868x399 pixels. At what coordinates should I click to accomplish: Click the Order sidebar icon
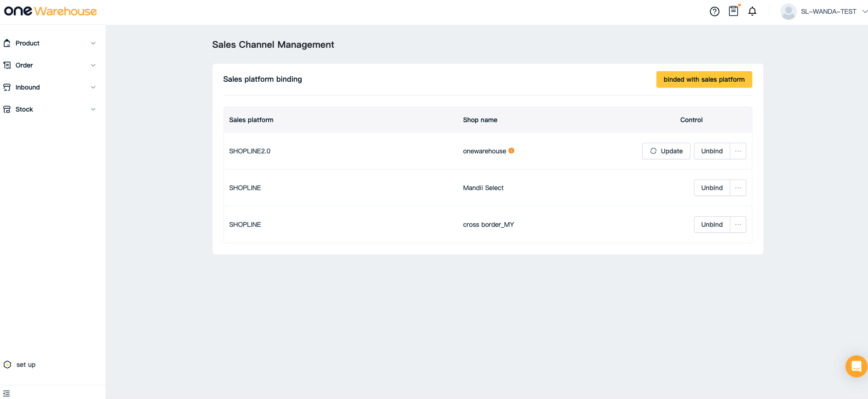[7, 65]
